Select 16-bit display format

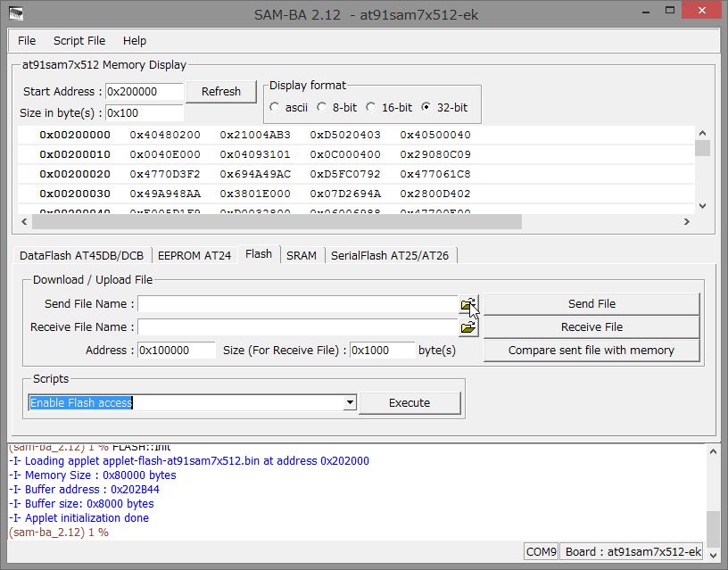tap(370, 107)
